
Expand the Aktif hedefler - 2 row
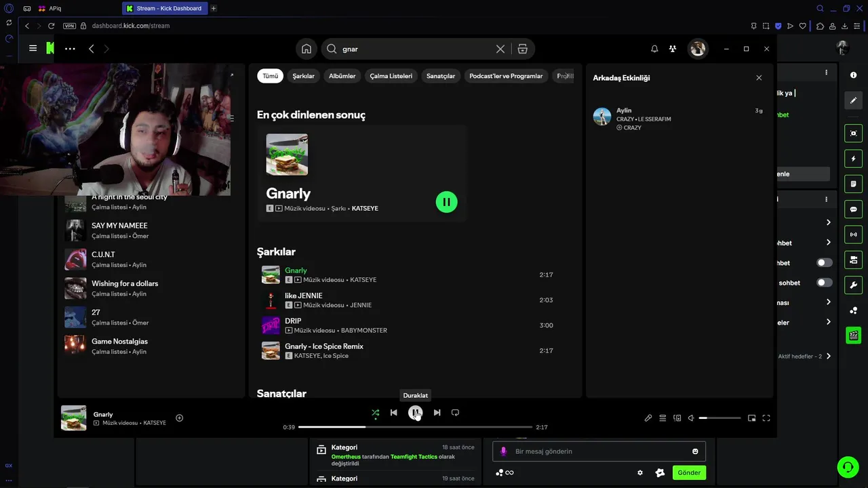pos(828,356)
